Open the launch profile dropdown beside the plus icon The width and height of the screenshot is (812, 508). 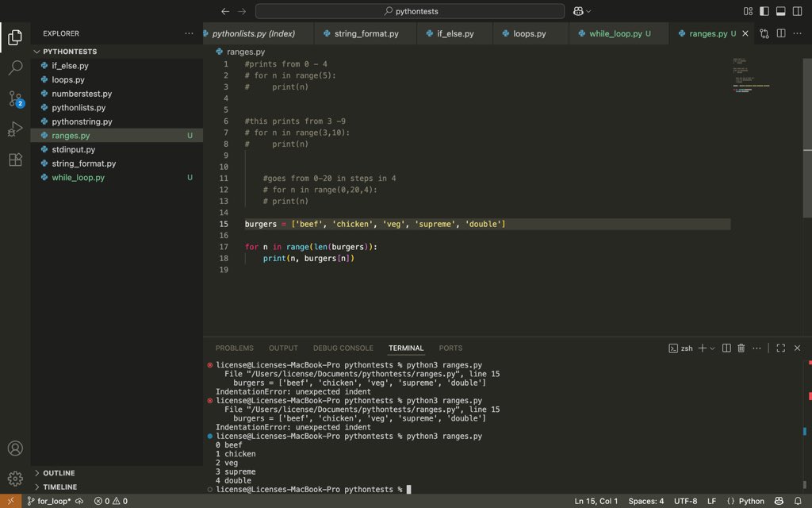[713, 348]
